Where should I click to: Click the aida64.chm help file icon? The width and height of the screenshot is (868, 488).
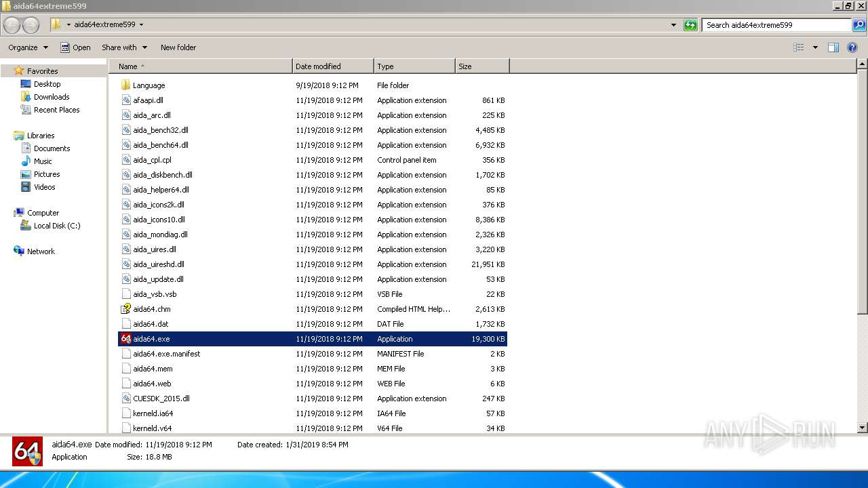coord(125,309)
